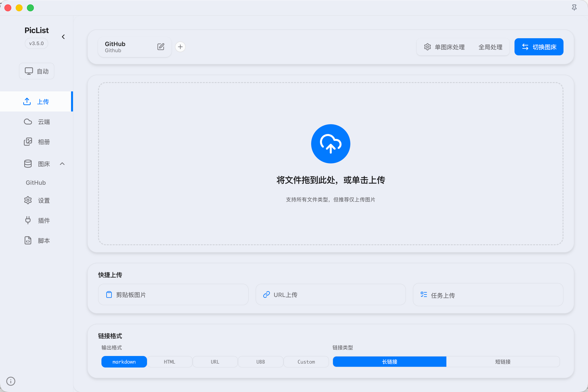Open 全局处理 global processing
This screenshot has width=588, height=392.
point(490,47)
